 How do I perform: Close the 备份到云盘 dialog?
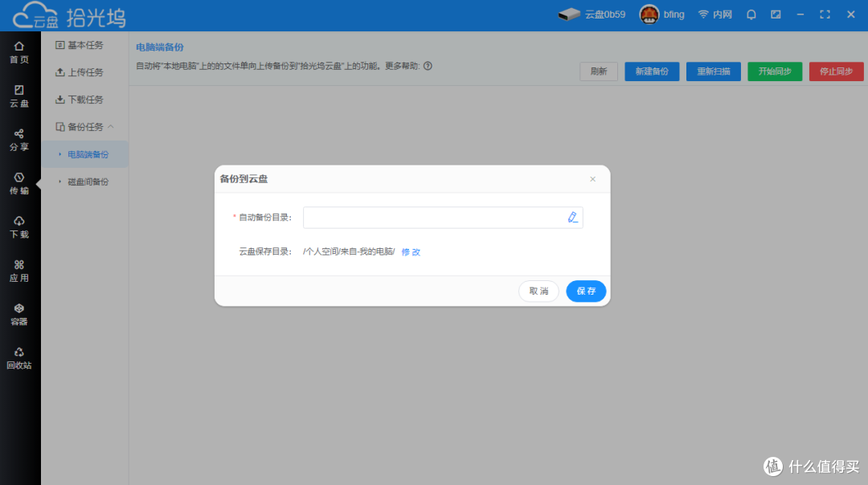593,179
